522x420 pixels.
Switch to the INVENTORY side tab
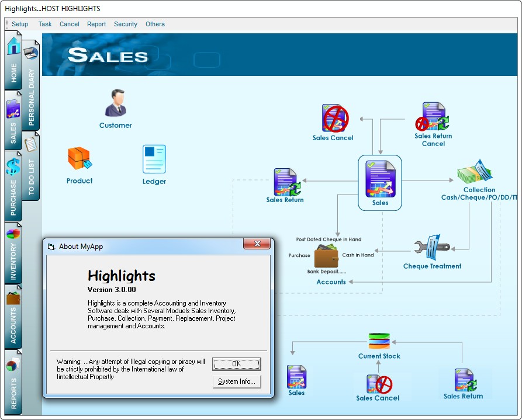click(x=13, y=253)
